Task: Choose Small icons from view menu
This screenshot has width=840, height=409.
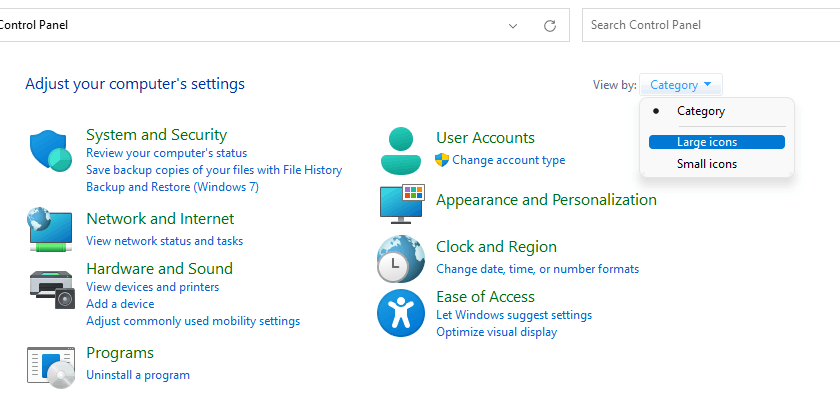Action: [x=706, y=164]
